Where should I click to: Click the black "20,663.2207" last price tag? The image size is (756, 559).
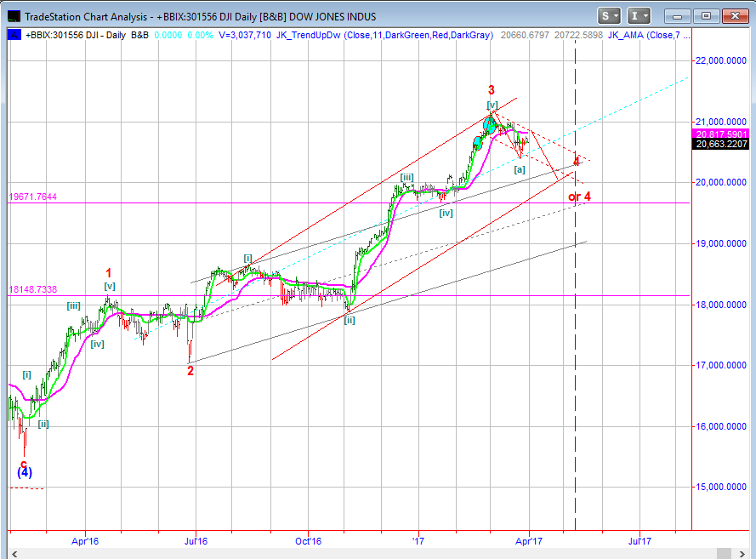click(721, 144)
